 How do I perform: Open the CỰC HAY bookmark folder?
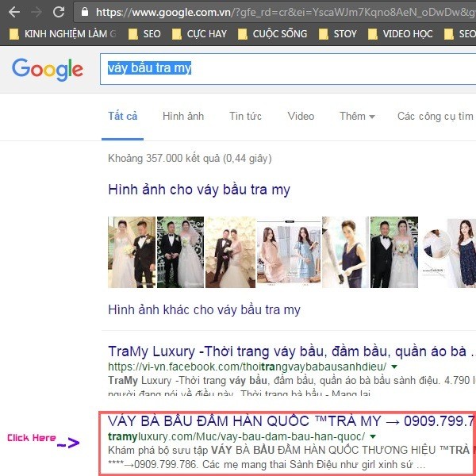pyautogui.click(x=199, y=34)
